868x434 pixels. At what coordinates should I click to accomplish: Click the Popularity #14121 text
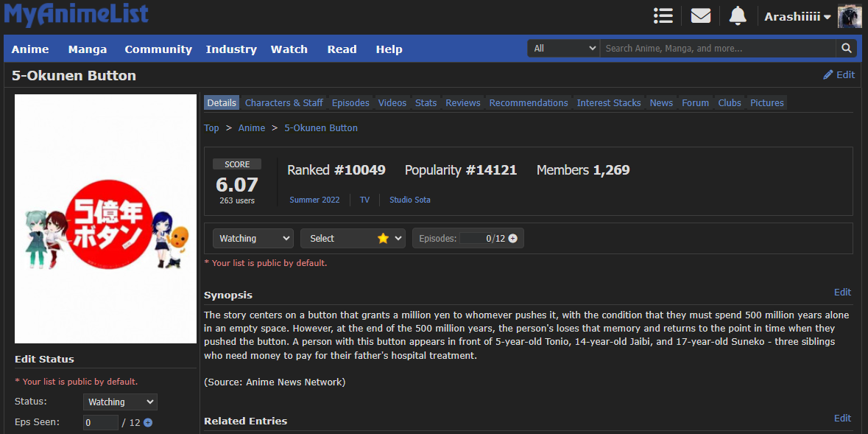coord(461,170)
